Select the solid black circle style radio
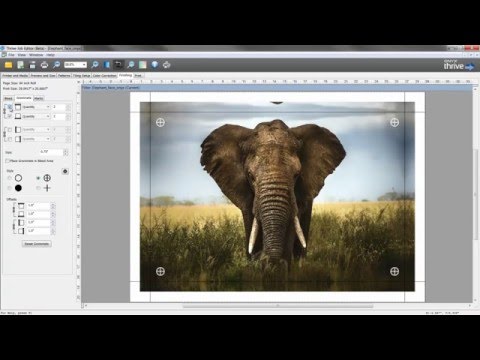The image size is (480, 360). (9, 188)
